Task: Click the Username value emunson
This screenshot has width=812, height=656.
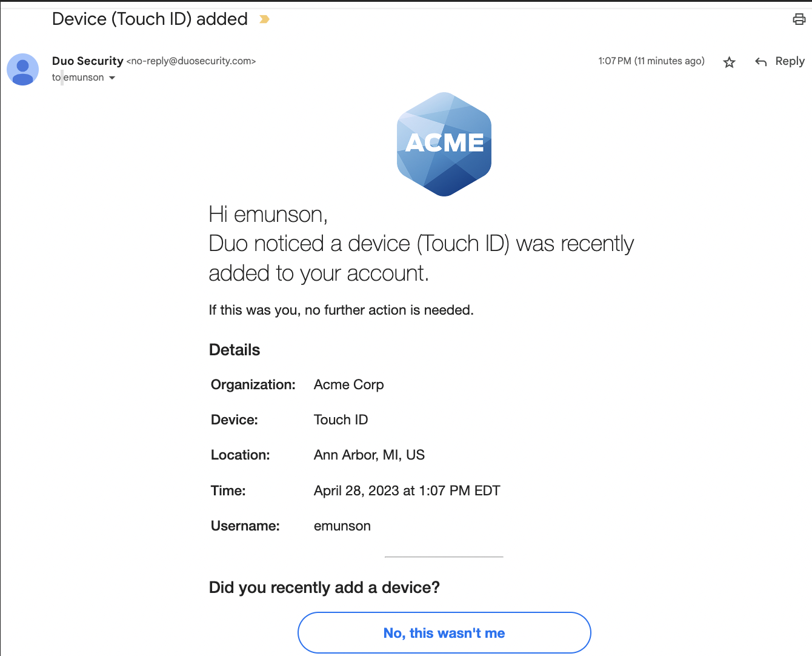Action: pos(342,526)
